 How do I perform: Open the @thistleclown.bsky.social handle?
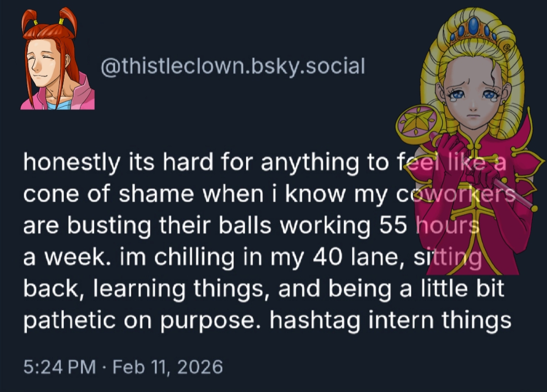232,66
